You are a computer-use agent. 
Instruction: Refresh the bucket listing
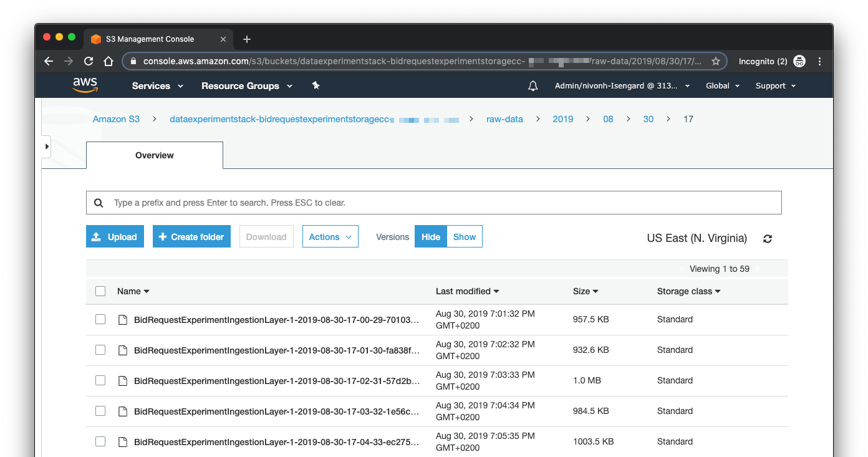point(768,239)
